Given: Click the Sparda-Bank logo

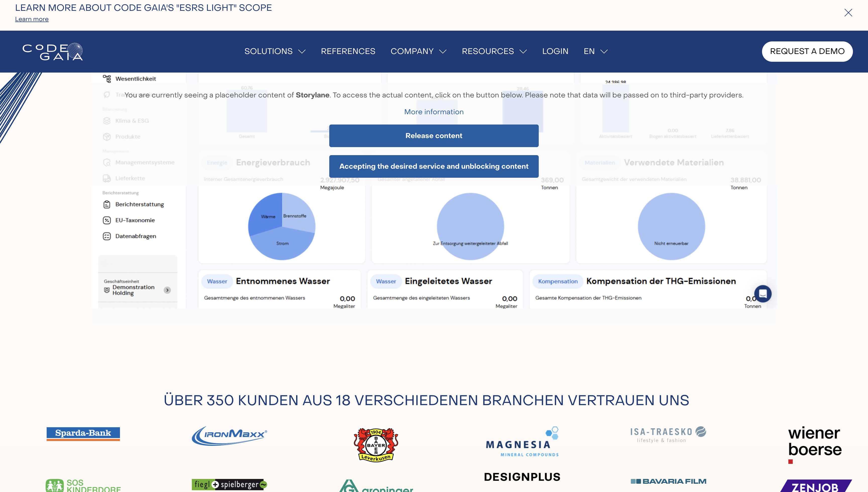Looking at the screenshot, I should (x=83, y=434).
